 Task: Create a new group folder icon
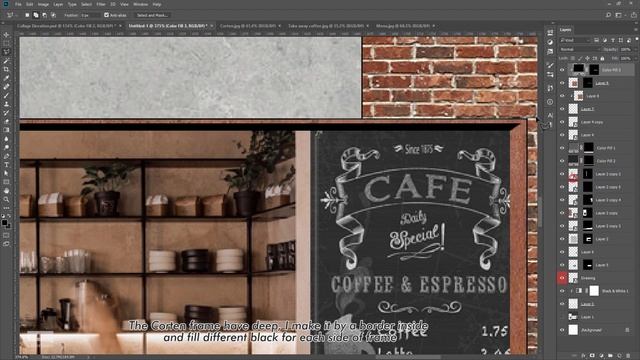610,356
